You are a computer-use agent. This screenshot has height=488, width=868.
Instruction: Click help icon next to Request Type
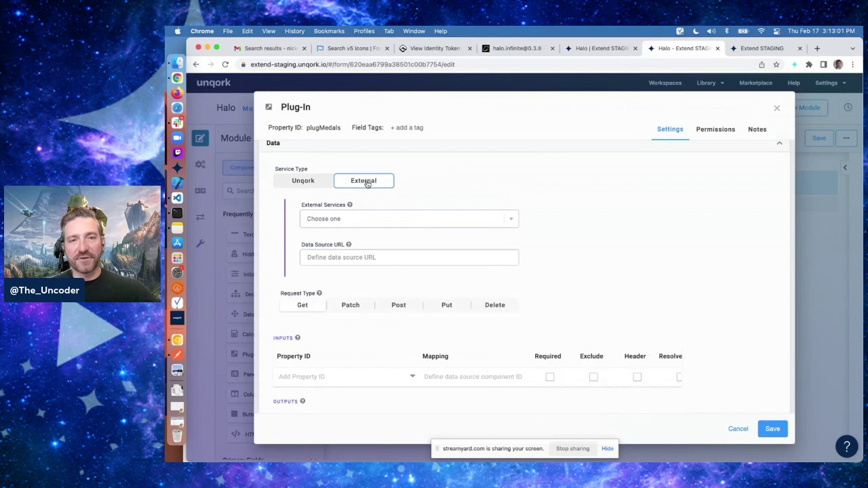(x=319, y=293)
